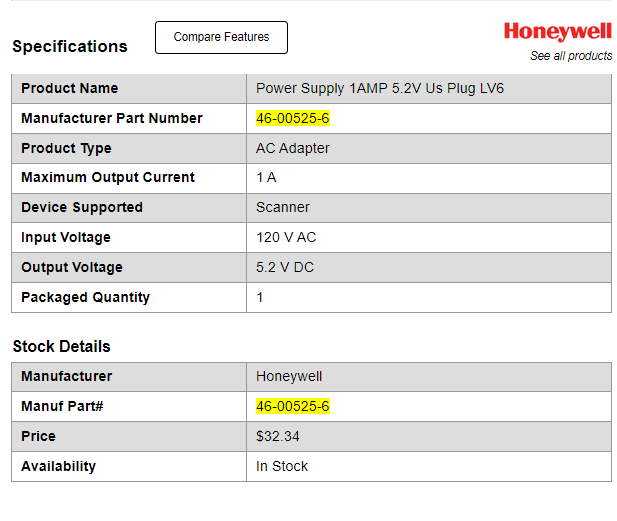Click the Availability label cell
617x521 pixels.
(x=129, y=466)
